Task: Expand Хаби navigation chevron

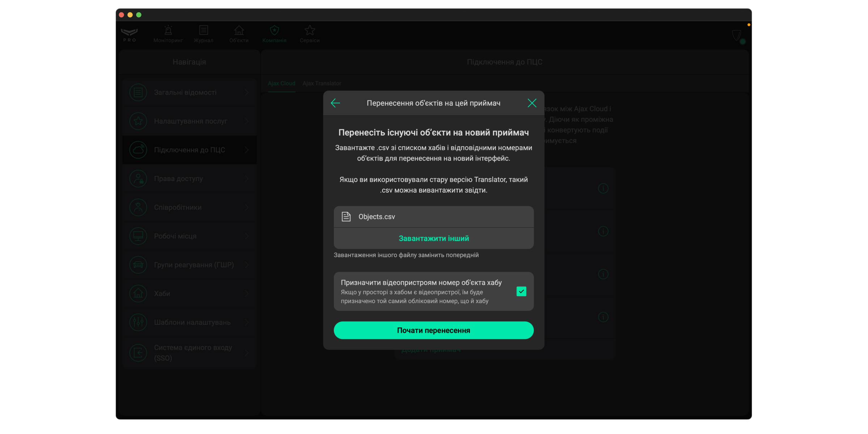Action: tap(247, 294)
